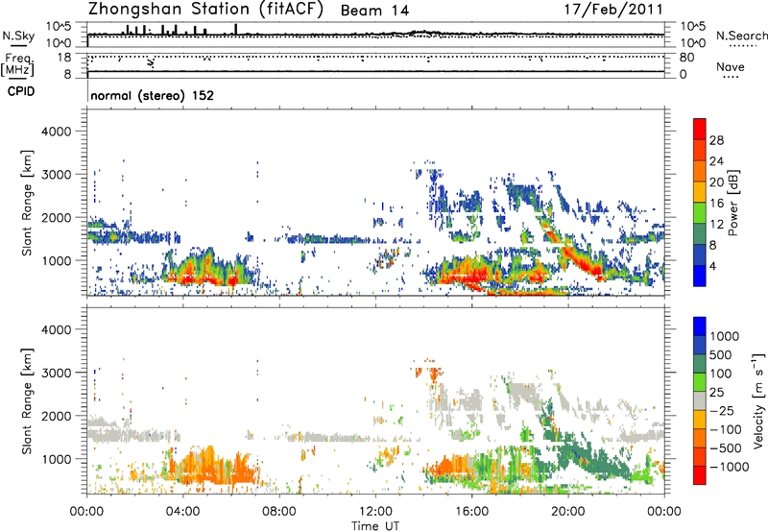Select the '-1000' label on the Velocity colorbar
768x532 pixels.
pyautogui.click(x=730, y=467)
